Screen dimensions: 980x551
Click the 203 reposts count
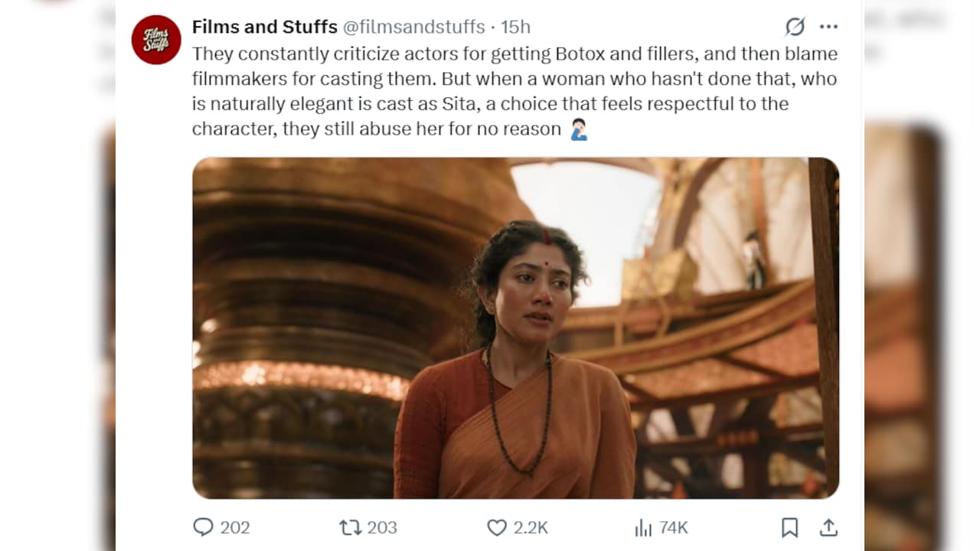coord(382,527)
